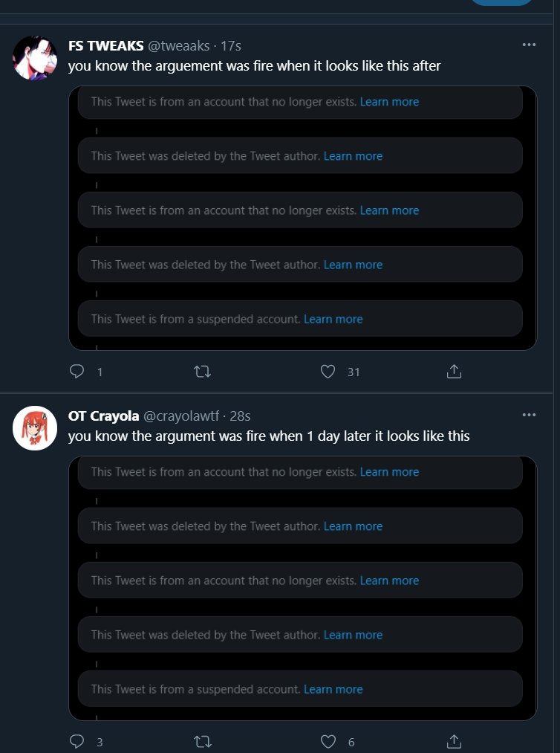Image resolution: width=560 pixels, height=753 pixels.
Task: Like the OT Crayola tweet
Action: (328, 741)
